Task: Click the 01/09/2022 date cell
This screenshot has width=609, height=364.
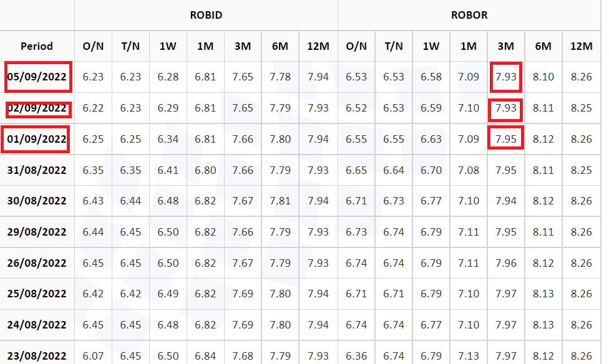Action: coord(37,139)
